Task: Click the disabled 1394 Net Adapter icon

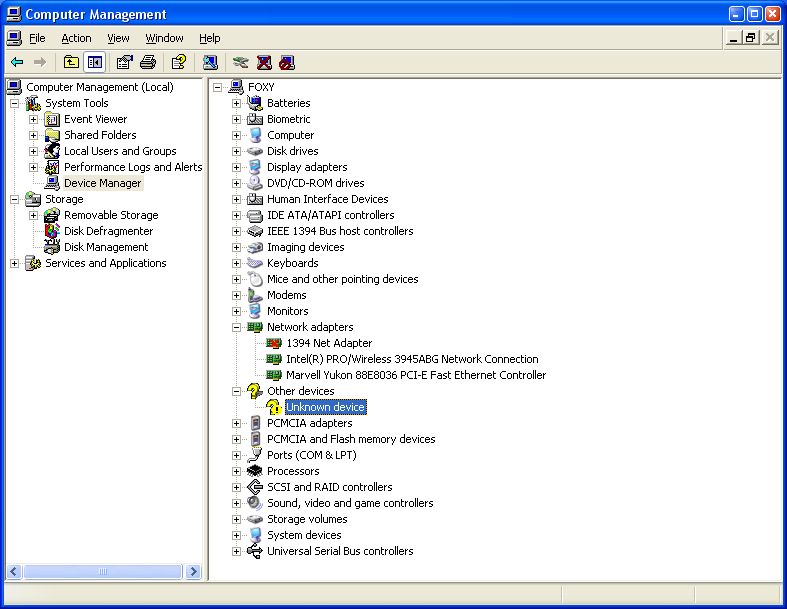Action: pos(274,343)
